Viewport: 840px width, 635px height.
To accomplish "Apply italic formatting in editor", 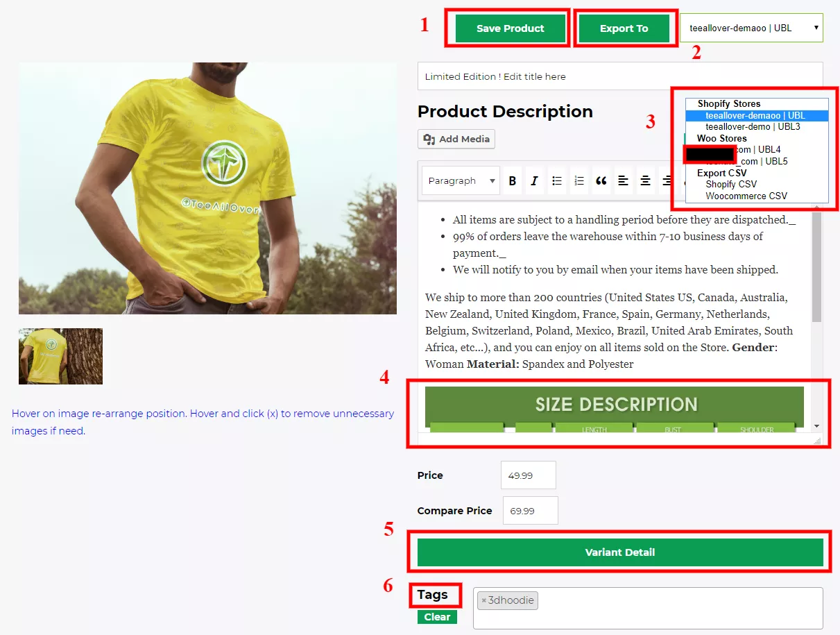I will [x=534, y=181].
